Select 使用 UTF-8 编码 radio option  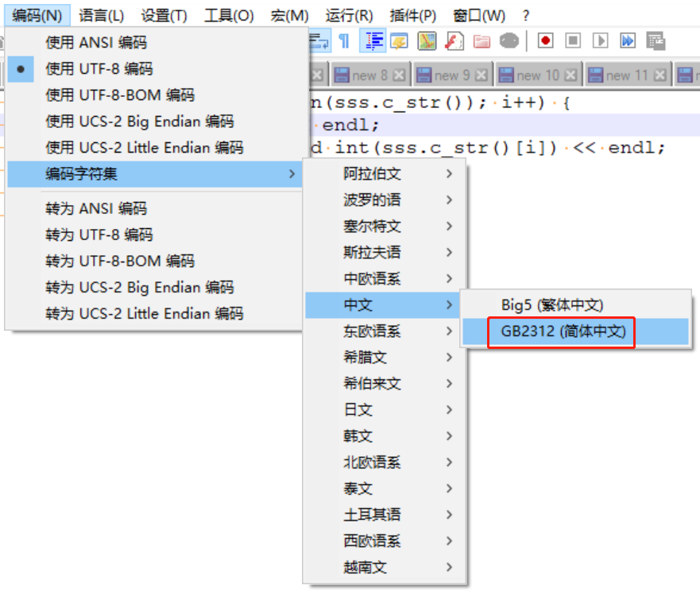(x=155, y=69)
